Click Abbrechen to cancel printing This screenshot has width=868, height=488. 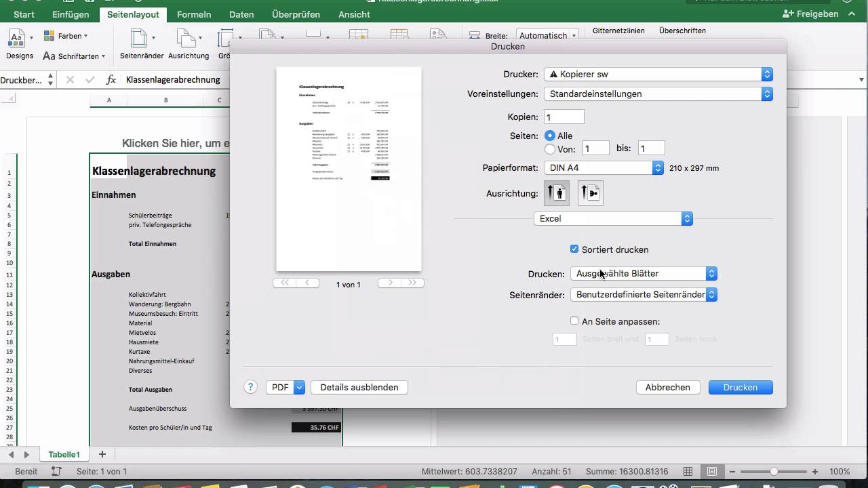pyautogui.click(x=668, y=388)
